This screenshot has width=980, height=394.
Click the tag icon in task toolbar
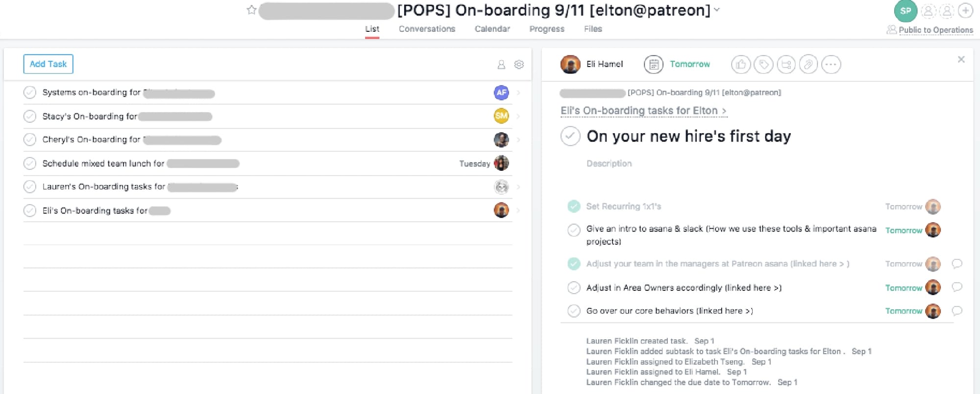coord(763,65)
